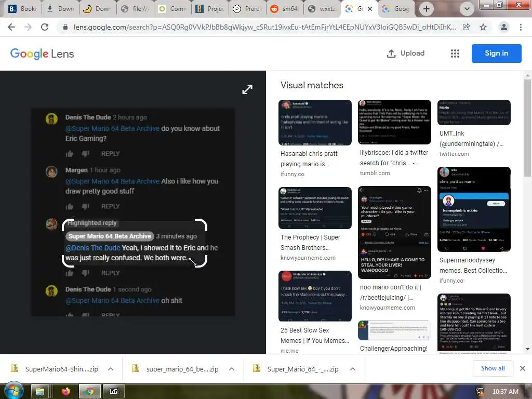Click the scrollbar thumb of the results panel
This screenshot has height=399, width=532.
[527, 127]
